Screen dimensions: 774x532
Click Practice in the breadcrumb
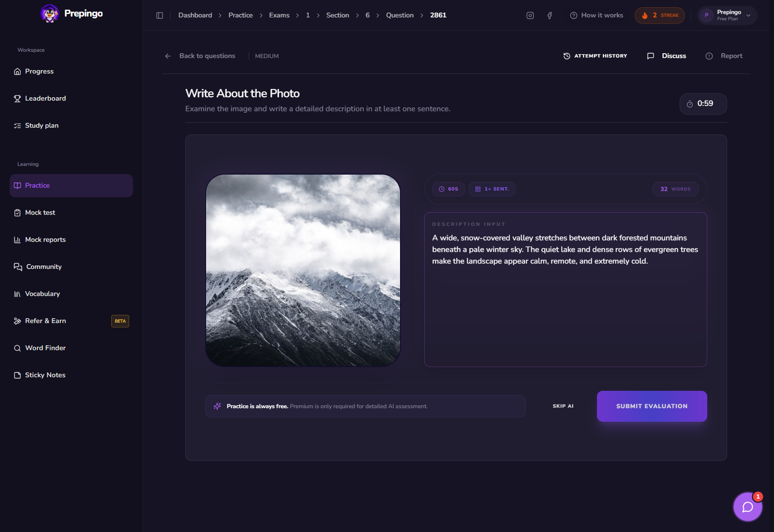(x=240, y=15)
